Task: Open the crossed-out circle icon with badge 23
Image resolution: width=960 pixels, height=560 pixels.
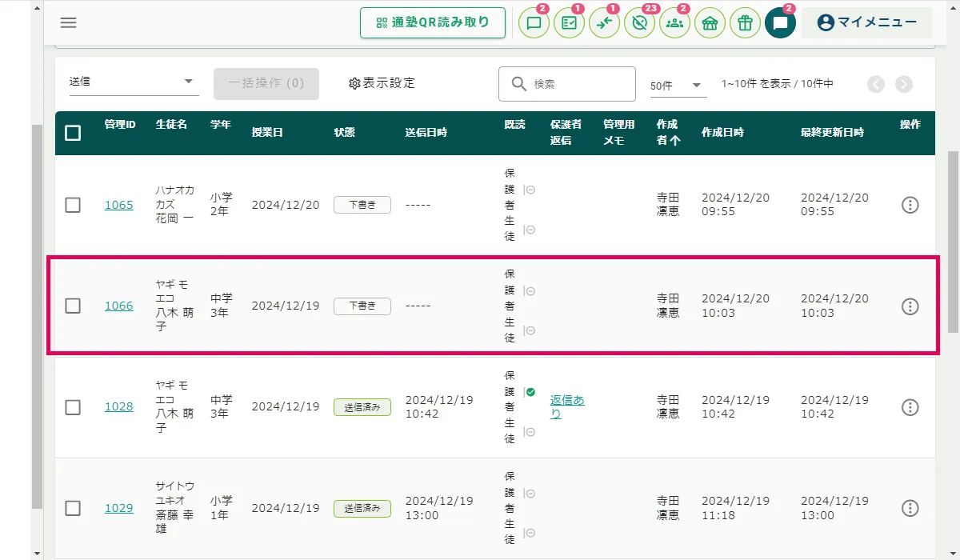Action: click(639, 23)
